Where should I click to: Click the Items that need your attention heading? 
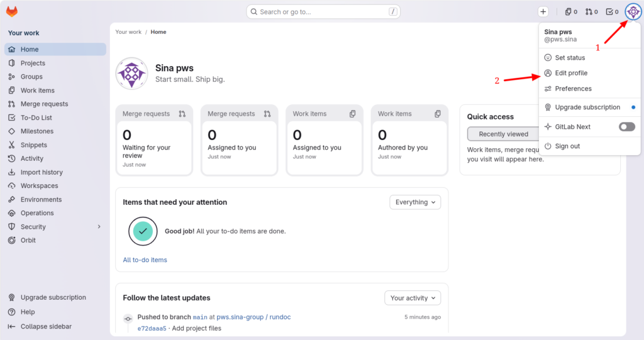tap(175, 202)
